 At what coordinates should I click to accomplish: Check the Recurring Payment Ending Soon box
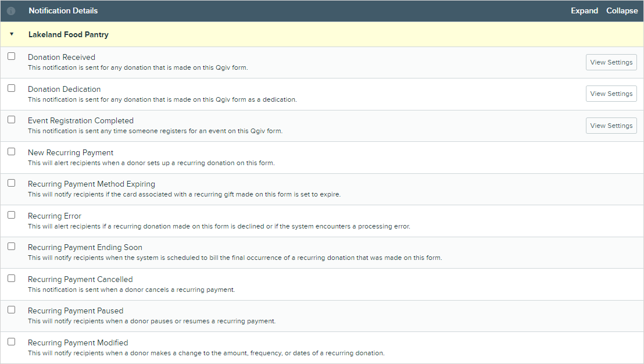coord(12,246)
